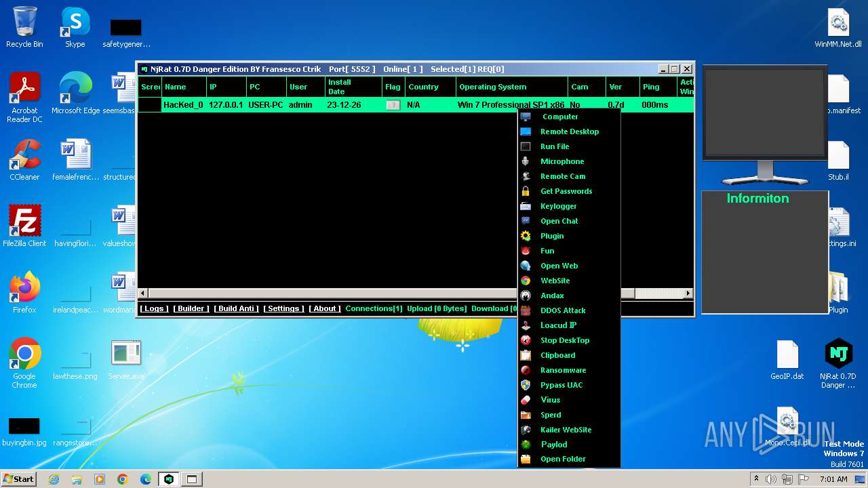Select the Recycle Bin desktop icon
This screenshot has width=868, height=488.
point(24,27)
